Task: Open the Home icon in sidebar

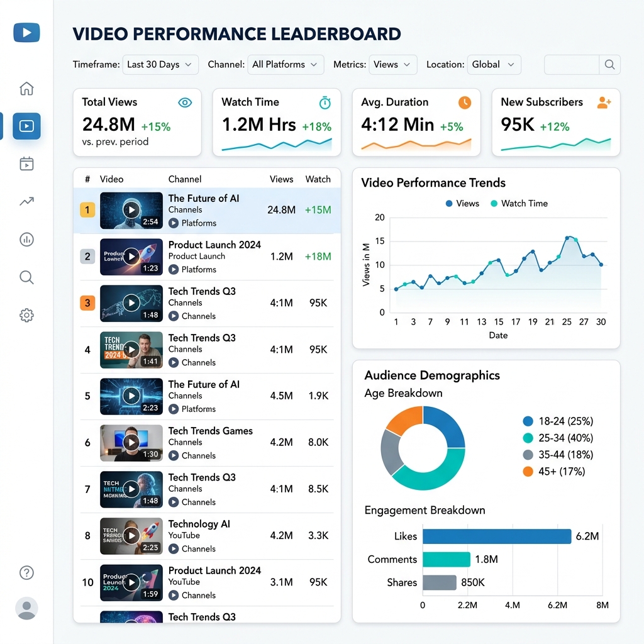Action: point(26,88)
